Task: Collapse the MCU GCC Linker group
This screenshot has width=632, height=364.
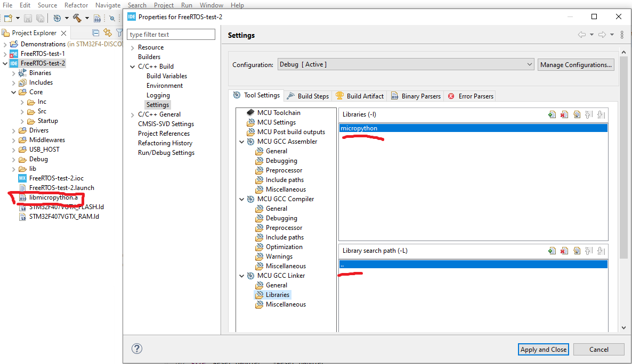Action: point(241,276)
